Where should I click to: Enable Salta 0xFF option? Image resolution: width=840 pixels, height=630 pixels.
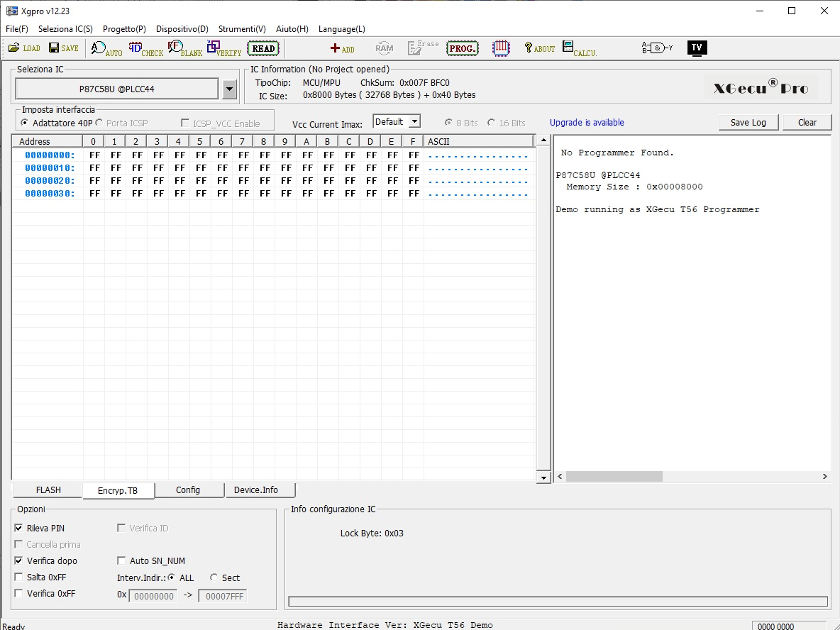18,577
